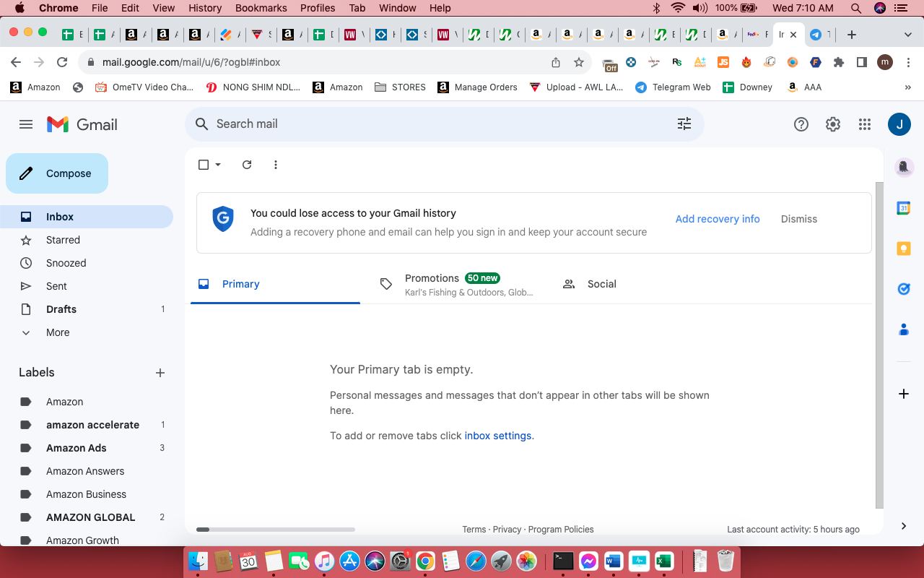The width and height of the screenshot is (924, 578).
Task: Click the horizontal scrollbar below the inbox
Action: pyautogui.click(x=275, y=530)
